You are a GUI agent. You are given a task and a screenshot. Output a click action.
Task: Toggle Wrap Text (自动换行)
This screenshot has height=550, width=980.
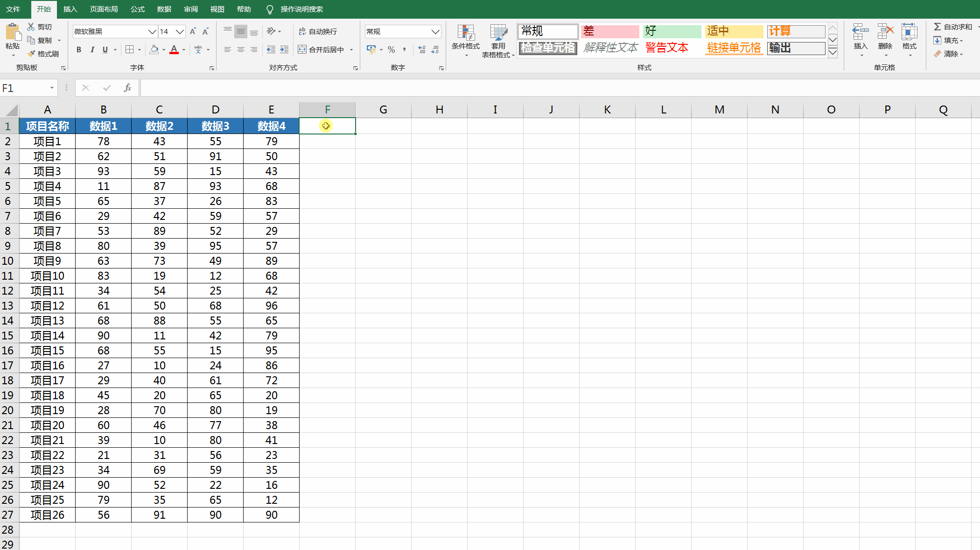coord(318,31)
